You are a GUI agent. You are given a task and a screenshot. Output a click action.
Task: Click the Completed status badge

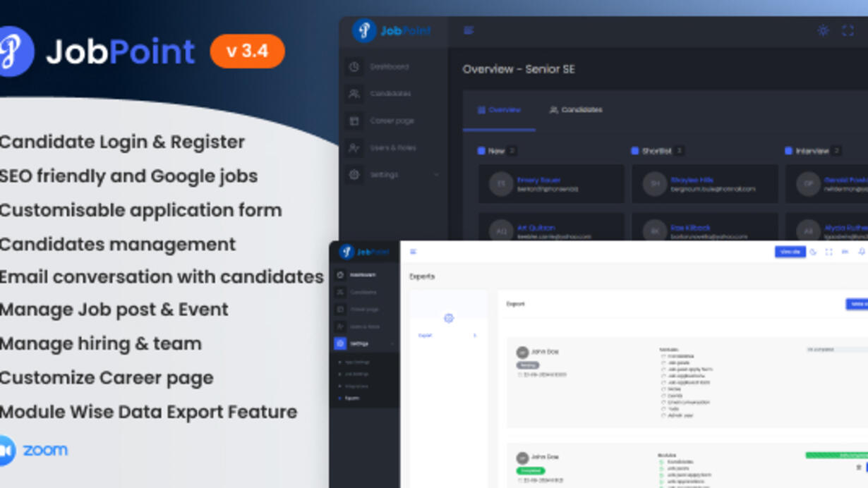531,470
